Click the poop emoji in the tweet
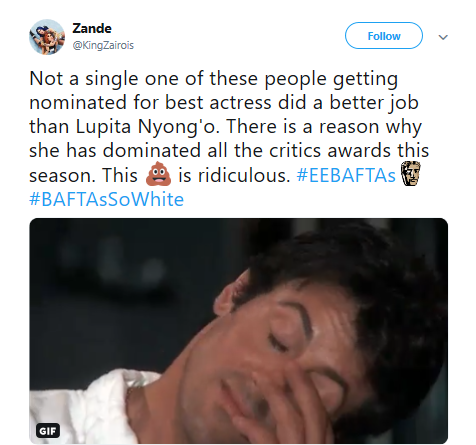The width and height of the screenshot is (476, 445). click(x=158, y=174)
